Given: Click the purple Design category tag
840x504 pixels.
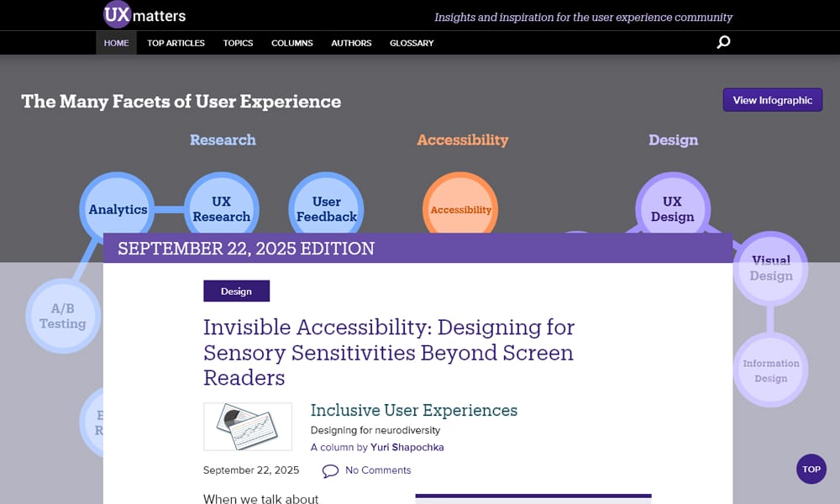Looking at the screenshot, I should click(236, 291).
